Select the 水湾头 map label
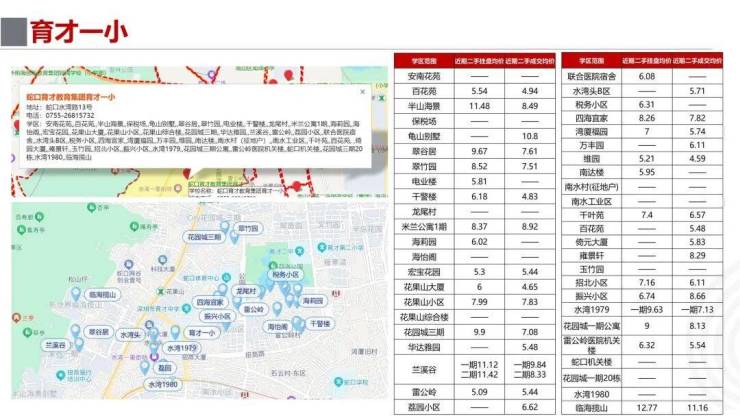The image size is (740, 416). pos(130,335)
